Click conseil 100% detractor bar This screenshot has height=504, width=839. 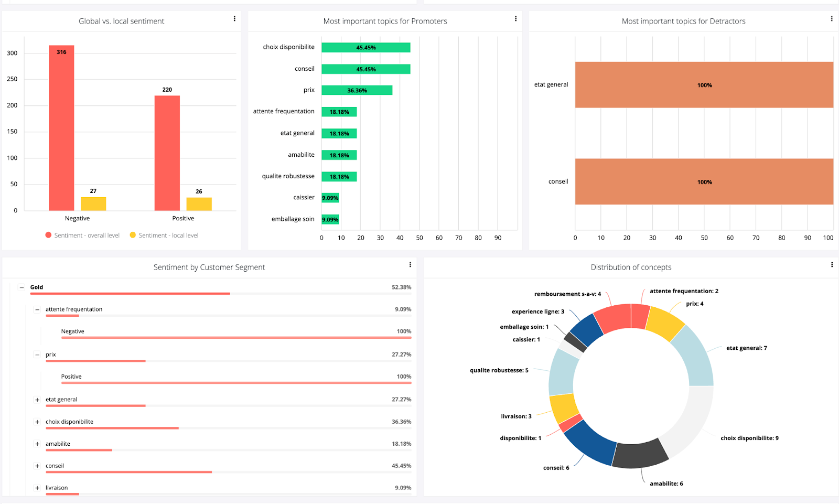pos(704,181)
